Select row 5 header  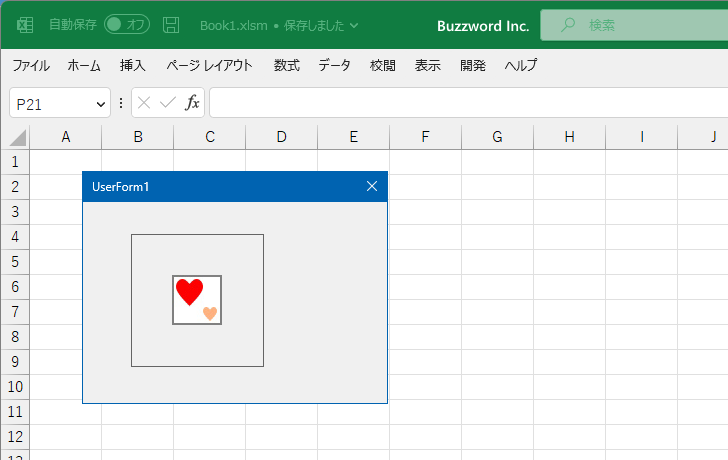point(15,262)
